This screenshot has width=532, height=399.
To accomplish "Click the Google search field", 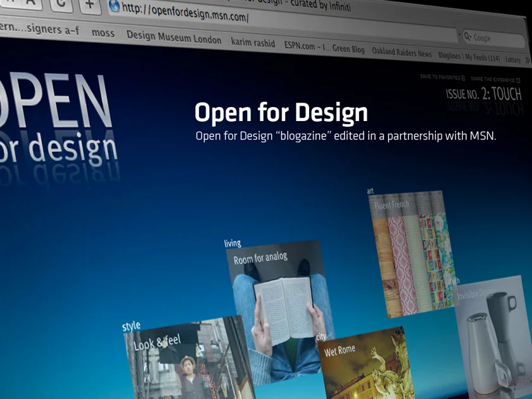I will (494, 39).
